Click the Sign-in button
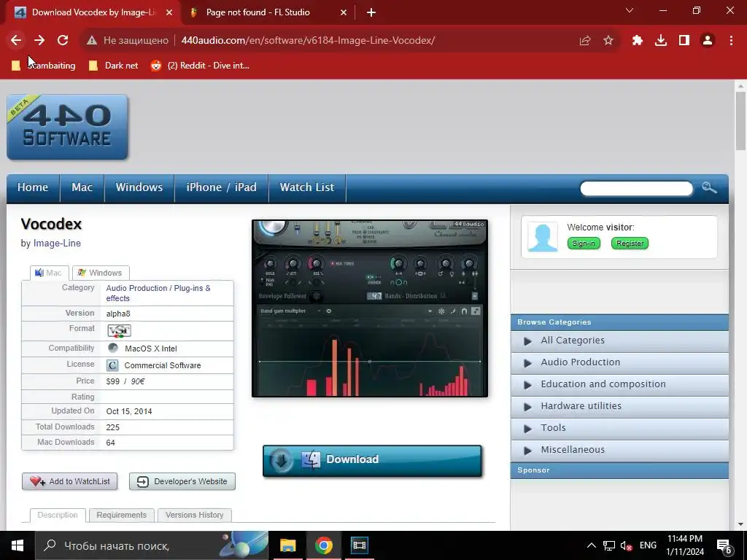747x560 pixels. click(x=584, y=244)
